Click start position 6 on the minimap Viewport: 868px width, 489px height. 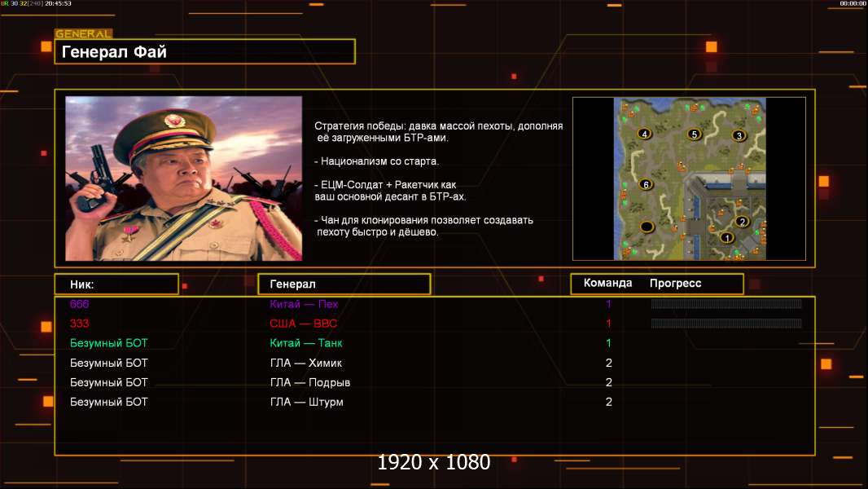646,185
